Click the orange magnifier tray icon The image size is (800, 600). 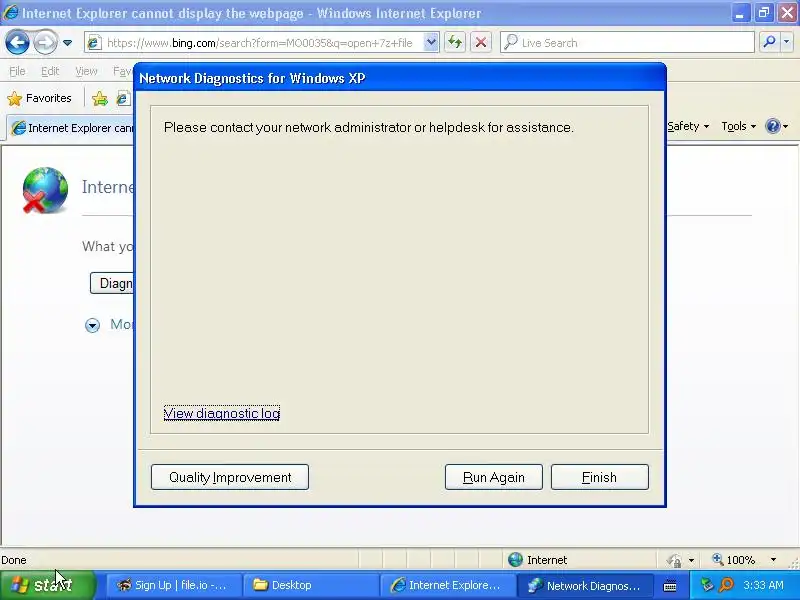pyautogui.click(x=726, y=585)
